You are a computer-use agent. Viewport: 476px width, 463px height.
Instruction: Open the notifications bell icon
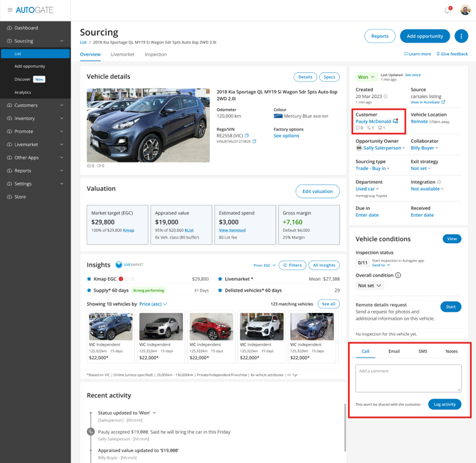pos(447,10)
